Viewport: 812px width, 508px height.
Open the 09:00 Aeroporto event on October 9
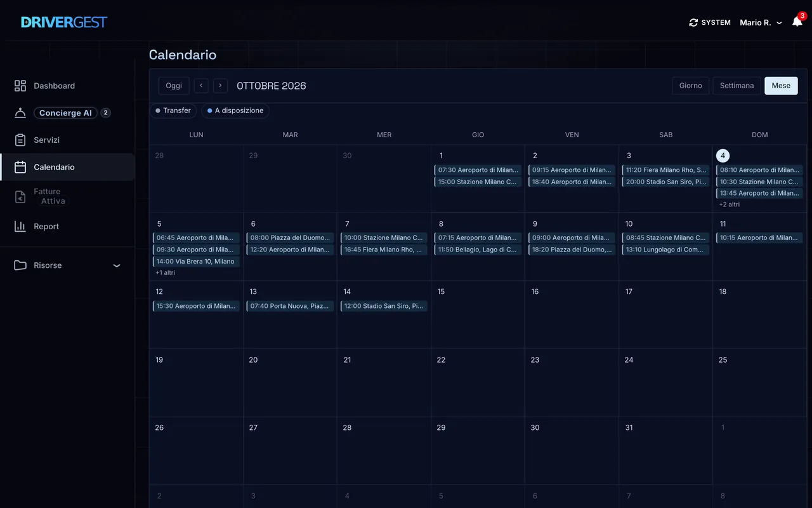(572, 237)
